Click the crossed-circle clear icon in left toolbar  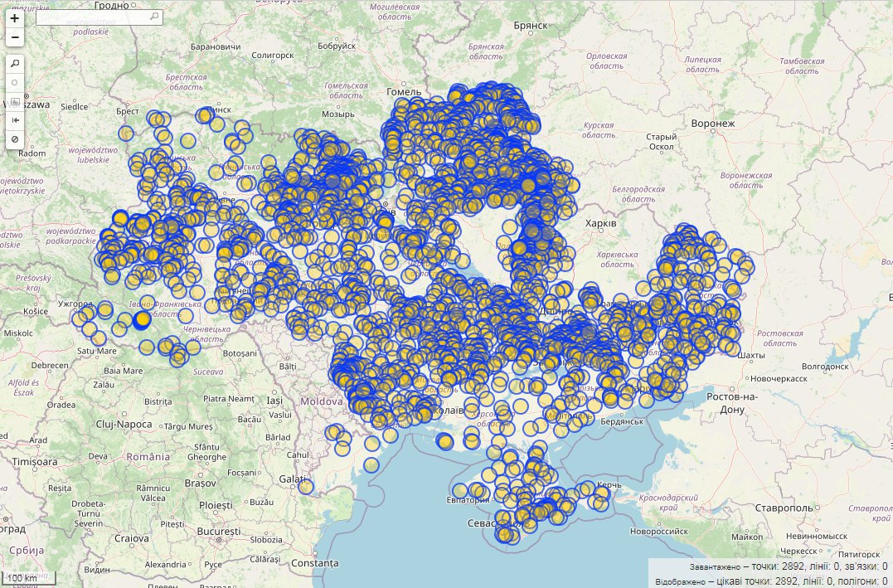click(x=15, y=139)
